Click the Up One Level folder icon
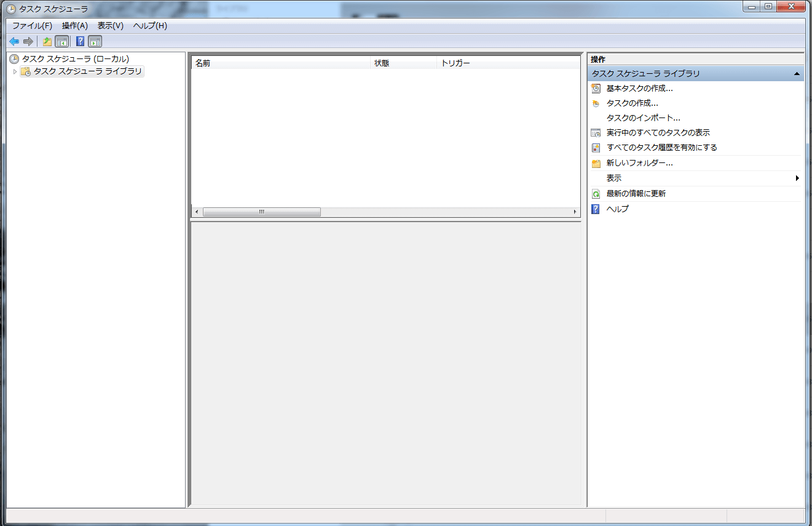Screen dimensions: 812x526 click(47, 42)
